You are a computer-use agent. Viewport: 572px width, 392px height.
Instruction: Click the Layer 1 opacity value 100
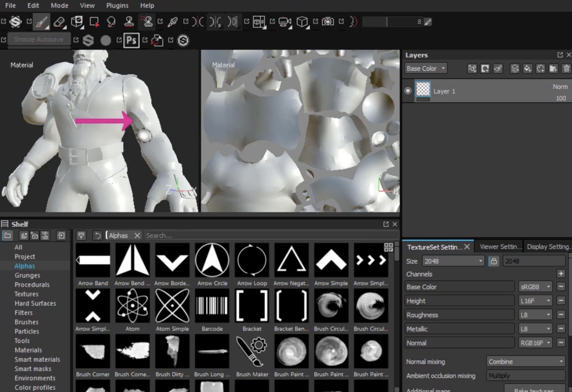(561, 98)
